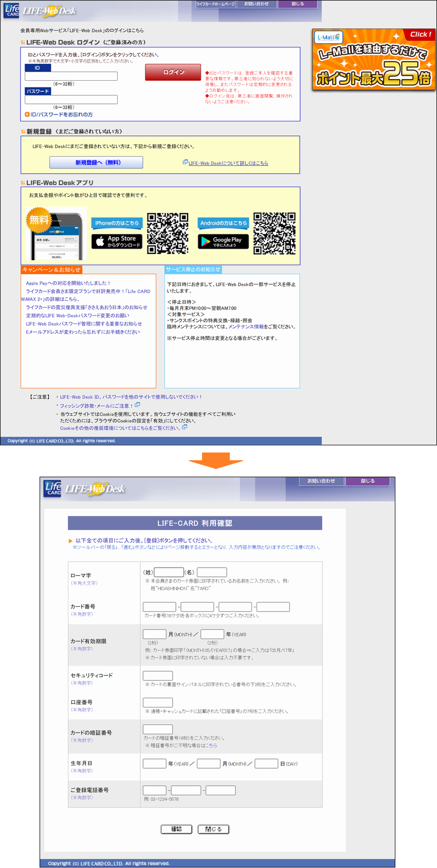This screenshot has height=868, width=437.
Task: Click the パスワード input field
Action: 71,100
